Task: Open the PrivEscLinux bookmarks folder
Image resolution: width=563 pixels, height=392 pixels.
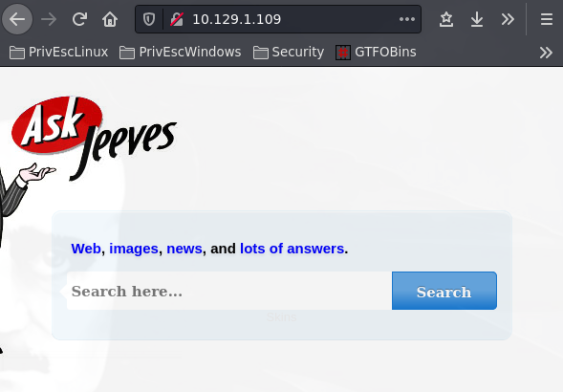Action: click(x=58, y=52)
